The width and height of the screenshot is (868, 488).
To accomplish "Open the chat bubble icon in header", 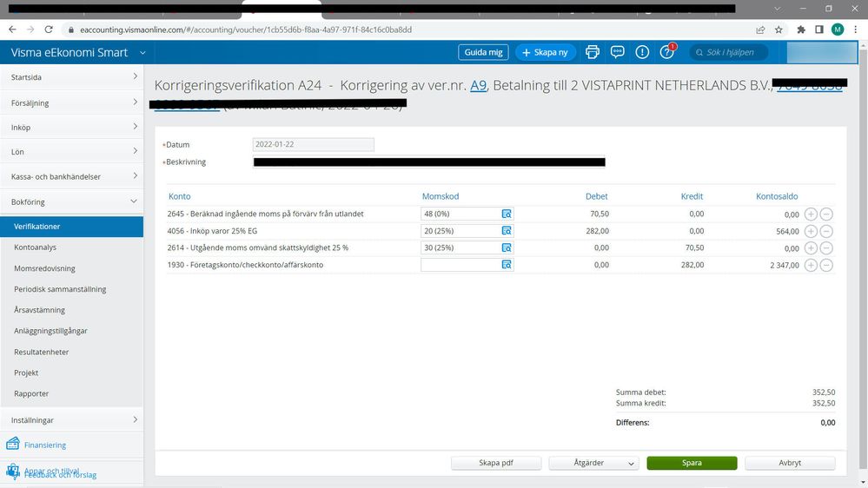I will click(x=618, y=52).
